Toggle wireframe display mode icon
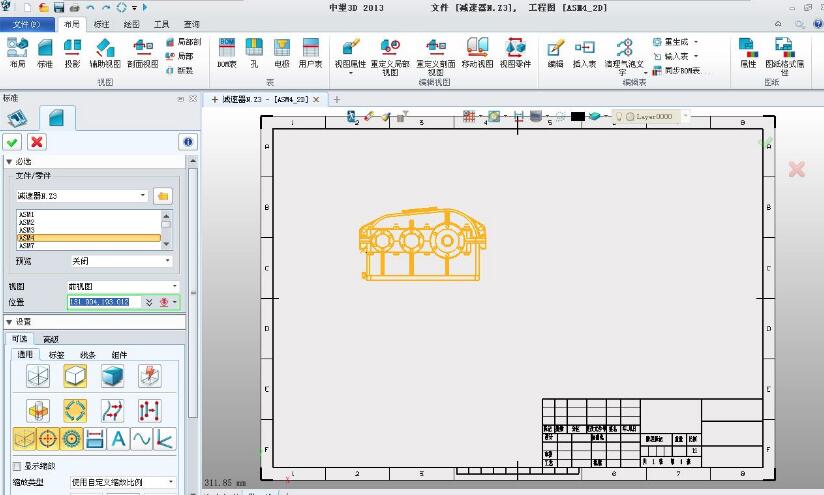Viewport: 824px width, 495px height. (38, 376)
